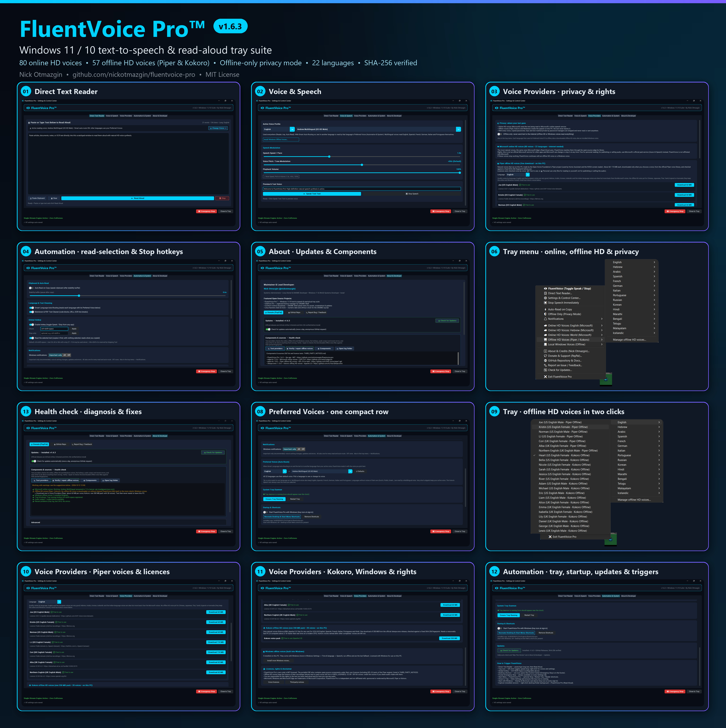The height and width of the screenshot is (728, 726).
Task: In panel 04, toggle Read the selected text switch
Action: point(31,338)
